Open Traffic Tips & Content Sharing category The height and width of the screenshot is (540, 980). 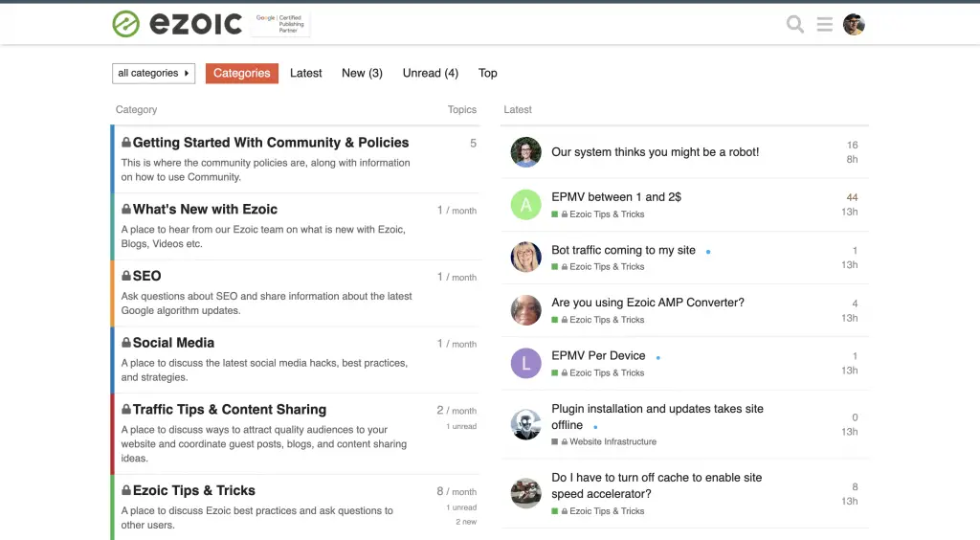[x=230, y=410]
